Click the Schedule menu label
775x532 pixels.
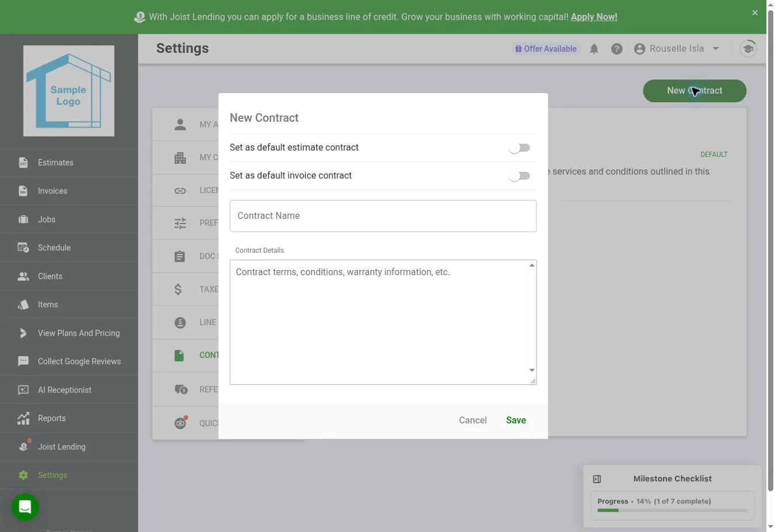click(54, 248)
